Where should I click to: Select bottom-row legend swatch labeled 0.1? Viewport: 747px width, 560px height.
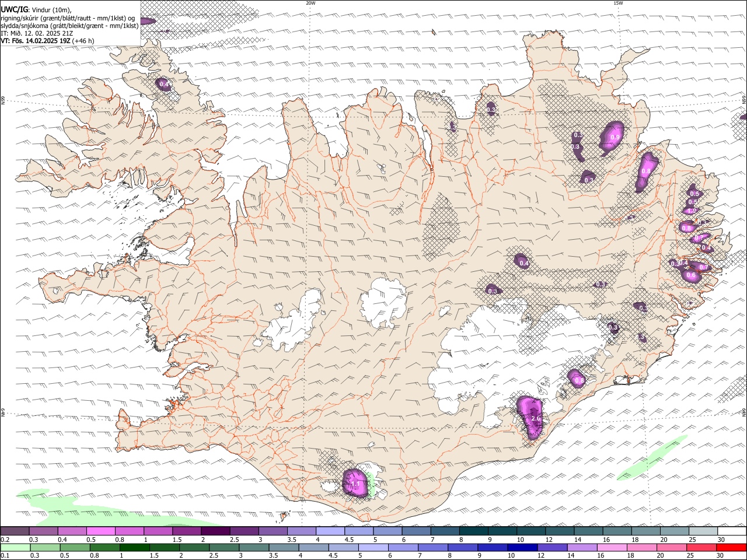[x=15, y=548]
